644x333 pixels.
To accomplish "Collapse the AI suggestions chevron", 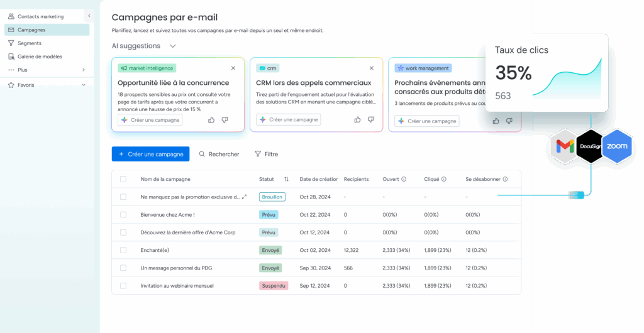I will pyautogui.click(x=173, y=46).
